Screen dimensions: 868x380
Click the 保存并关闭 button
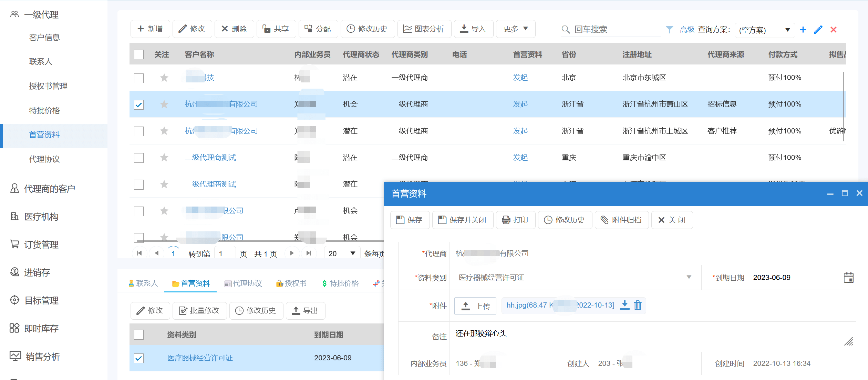click(x=463, y=220)
